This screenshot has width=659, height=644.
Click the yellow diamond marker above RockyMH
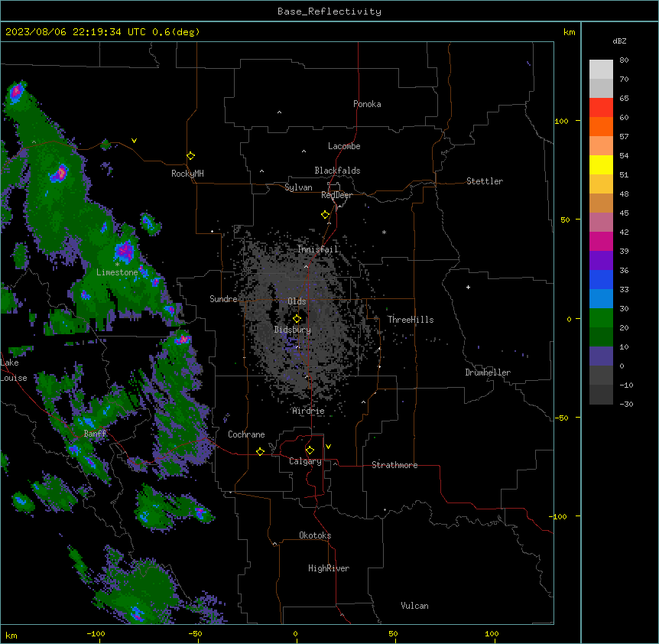[190, 156]
